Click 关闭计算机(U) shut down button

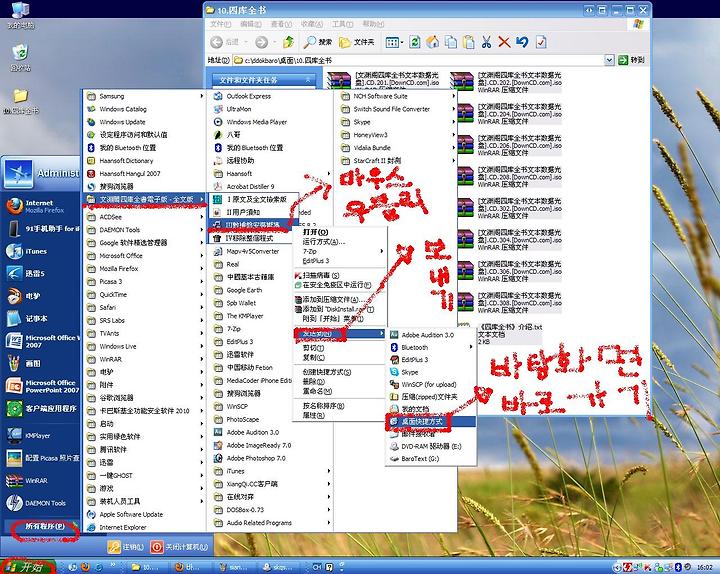[180, 547]
